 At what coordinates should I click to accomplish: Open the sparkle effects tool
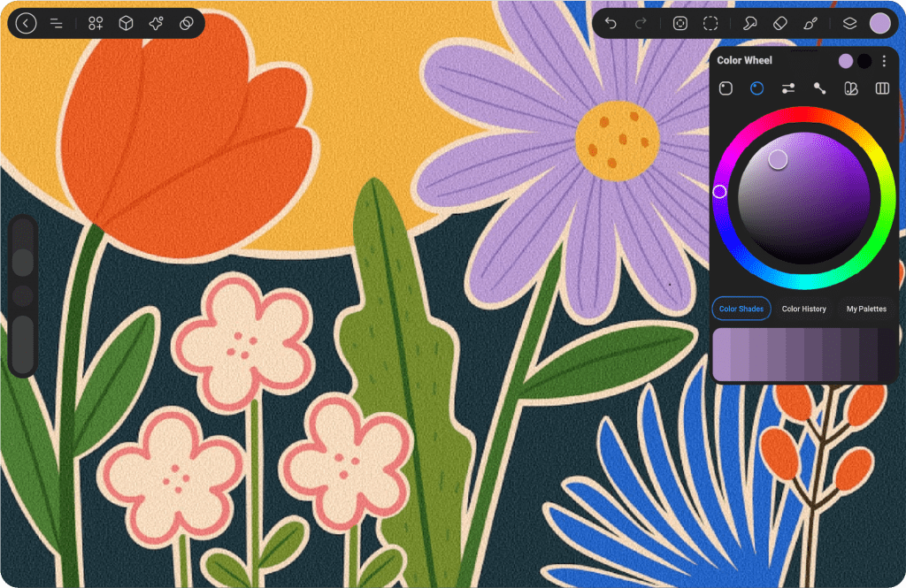tap(156, 24)
